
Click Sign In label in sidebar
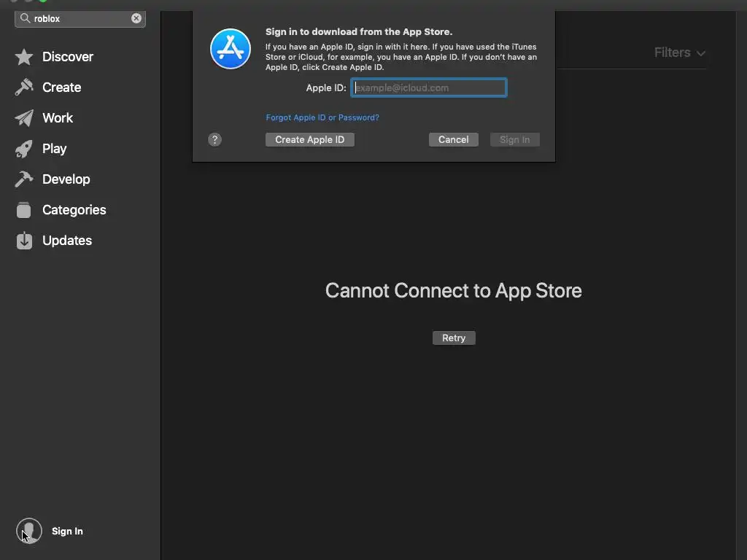[67, 532]
